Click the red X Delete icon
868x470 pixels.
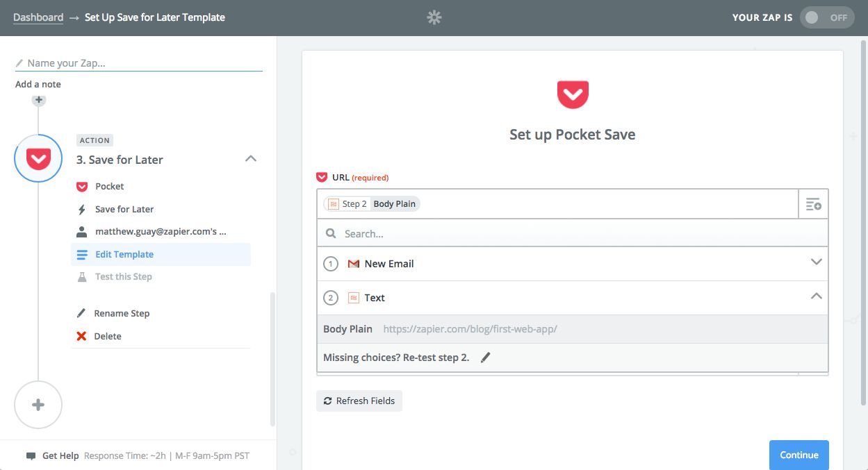[81, 336]
